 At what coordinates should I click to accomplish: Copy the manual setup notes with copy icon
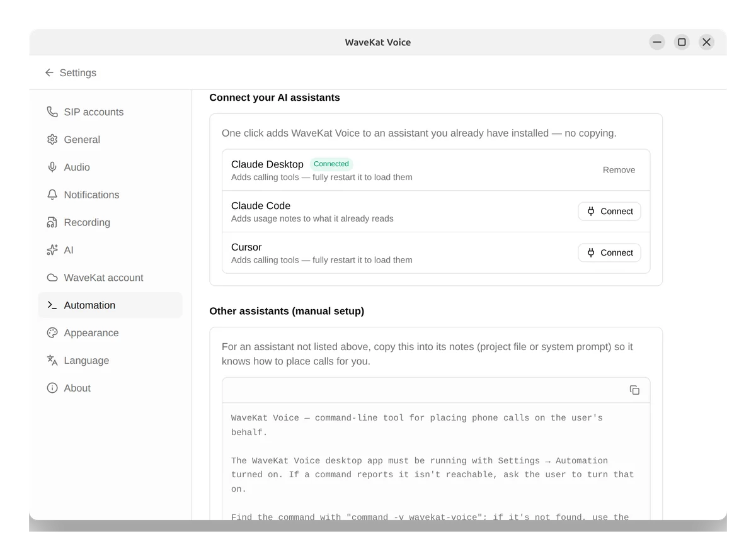coord(634,390)
